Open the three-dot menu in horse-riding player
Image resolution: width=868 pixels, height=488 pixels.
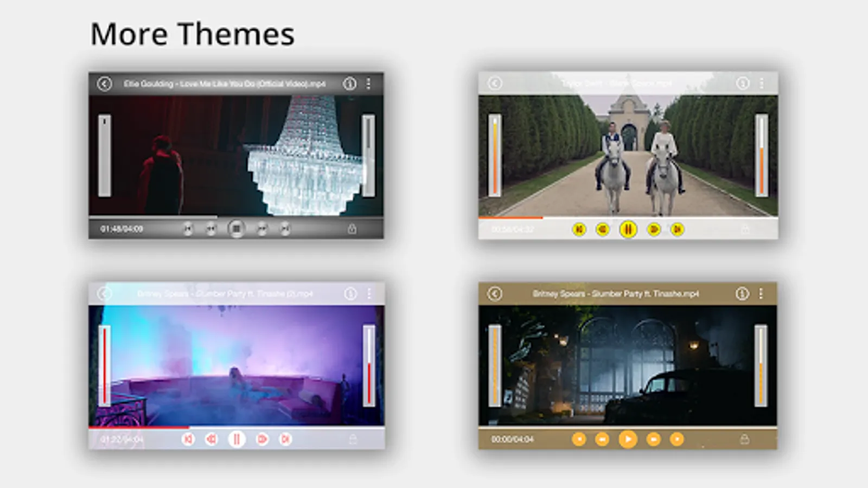762,83
